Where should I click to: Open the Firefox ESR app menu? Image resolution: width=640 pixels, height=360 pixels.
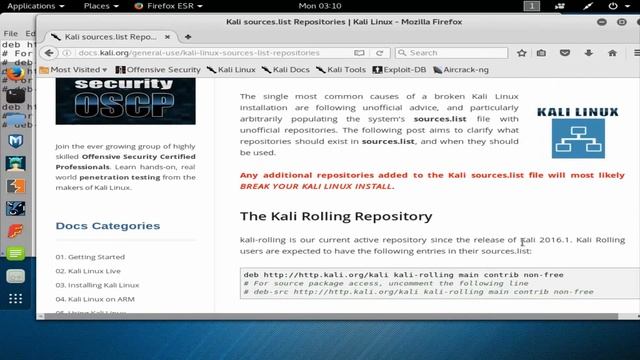coord(169,6)
